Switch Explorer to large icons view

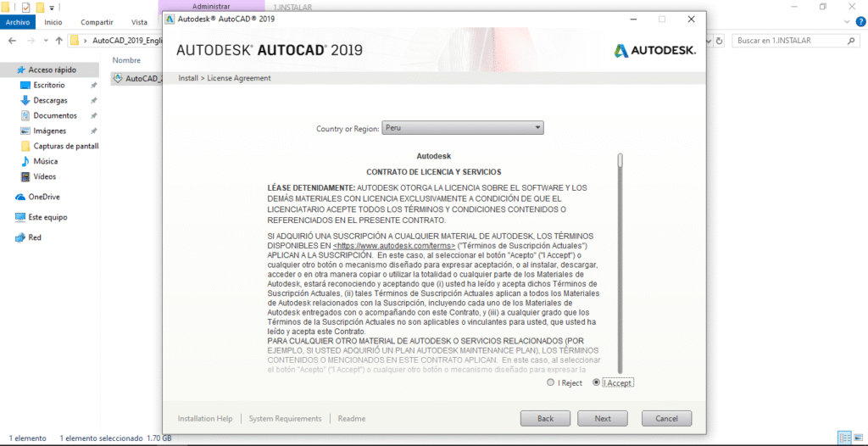[858, 438]
